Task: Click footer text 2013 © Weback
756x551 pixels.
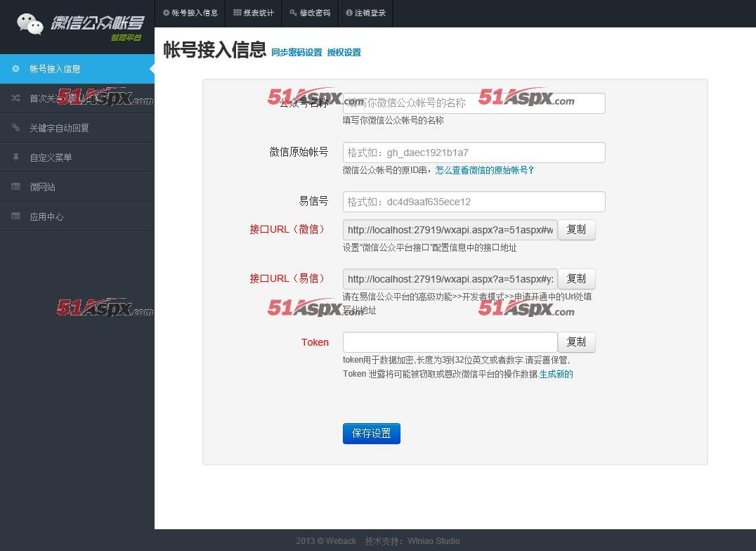Action: [327, 541]
